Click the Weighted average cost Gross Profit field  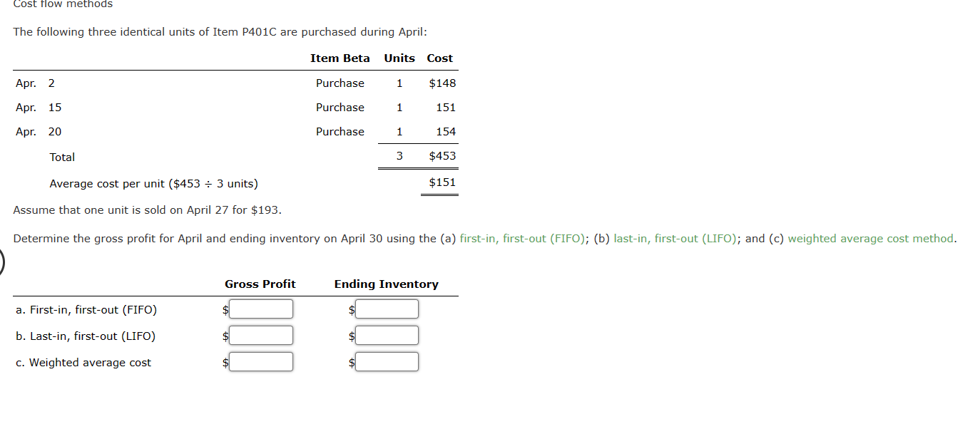click(x=260, y=361)
